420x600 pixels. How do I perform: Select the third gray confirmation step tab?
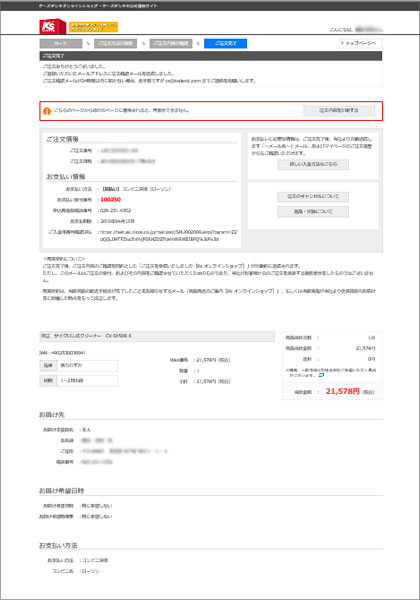(171, 43)
